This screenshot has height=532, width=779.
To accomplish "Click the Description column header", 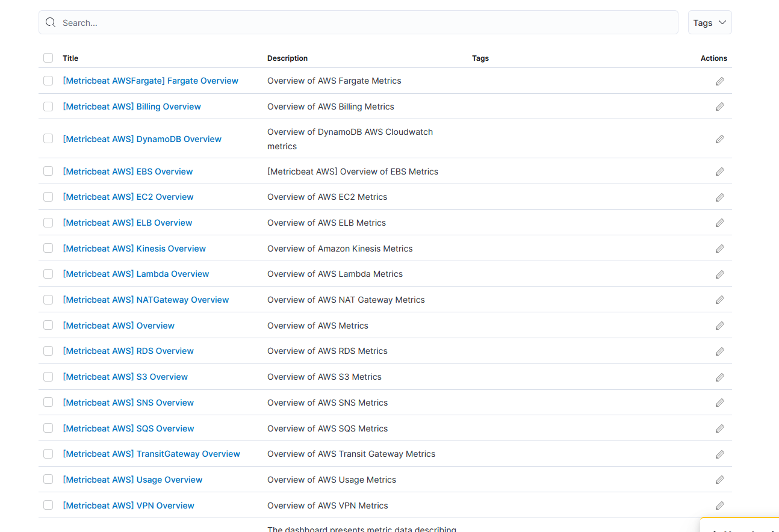I will click(287, 58).
